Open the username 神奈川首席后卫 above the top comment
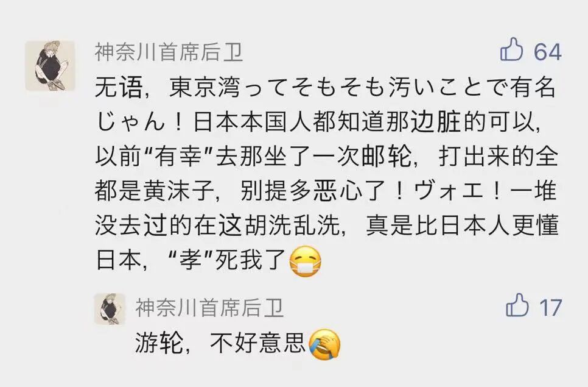The image size is (588, 387). (169, 52)
